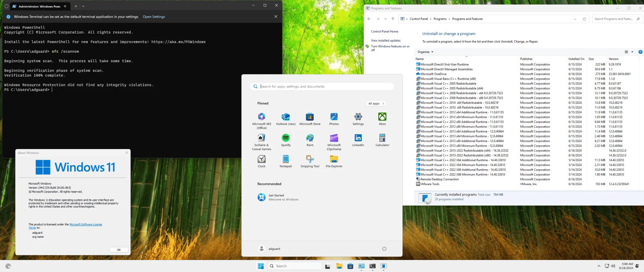Image resolution: width=644 pixels, height=272 pixels.
Task: Change the view with the view button
Action: [x=626, y=52]
